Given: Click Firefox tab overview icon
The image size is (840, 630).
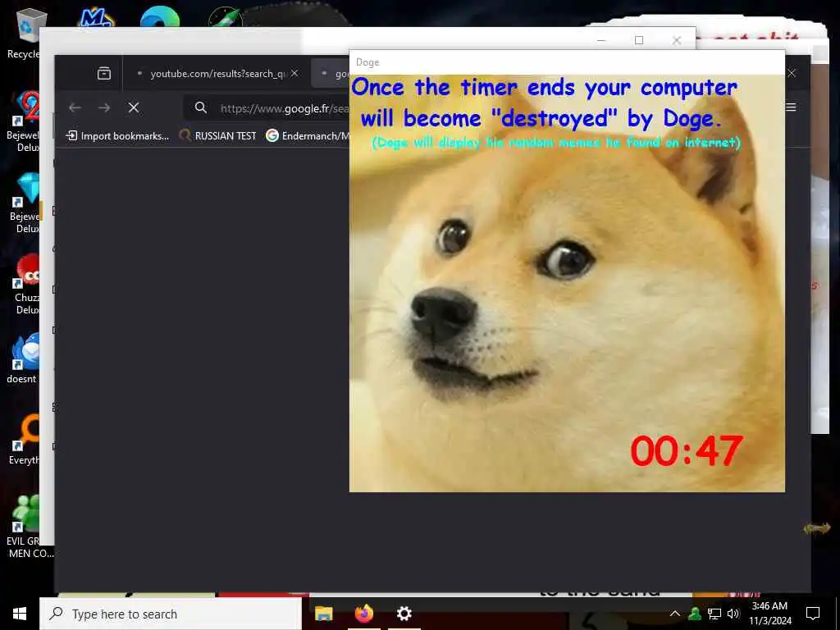Looking at the screenshot, I should click(x=104, y=73).
